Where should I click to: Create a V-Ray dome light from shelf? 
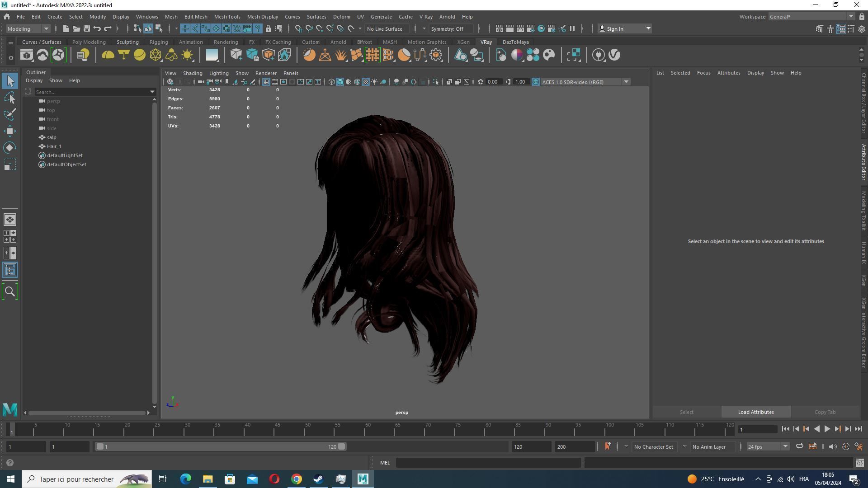pyautogui.click(x=108, y=55)
